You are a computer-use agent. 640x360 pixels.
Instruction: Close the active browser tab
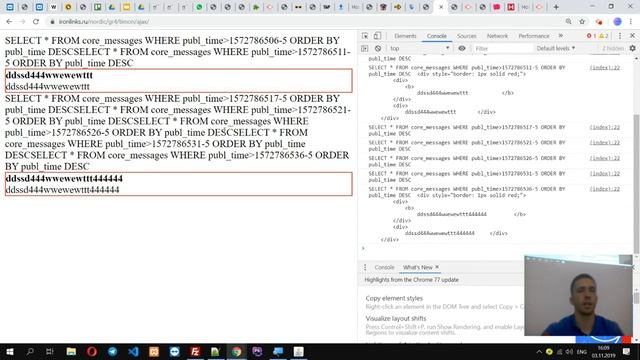(x=441, y=7)
